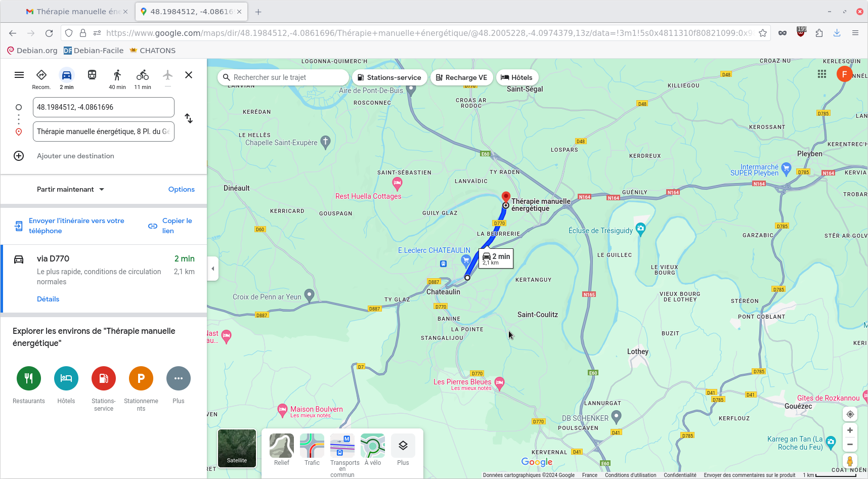
Task: Open the Google Maps hamburger menu
Action: point(19,75)
